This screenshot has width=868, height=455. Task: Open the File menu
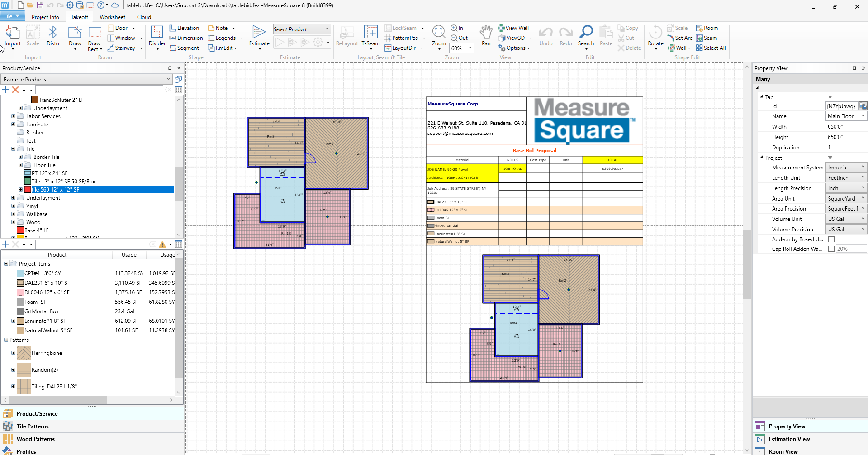click(12, 16)
